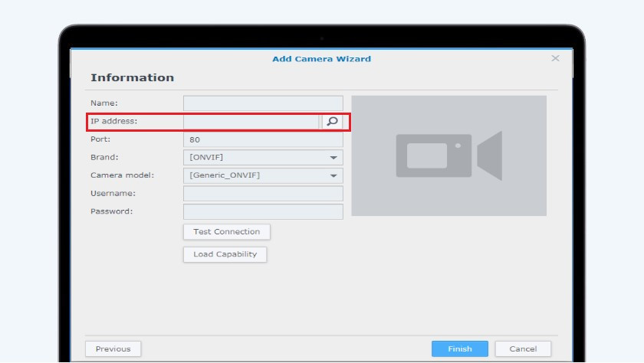The image size is (644, 363).
Task: Click the Load Capability button
Action: click(x=225, y=254)
